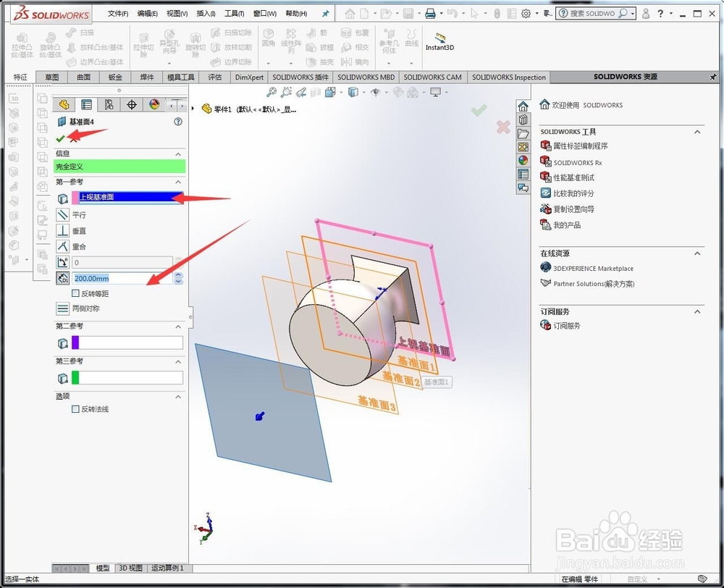724x588 pixels.
Task: Pin the SOLIDWORKS menu bar
Action: [326, 13]
